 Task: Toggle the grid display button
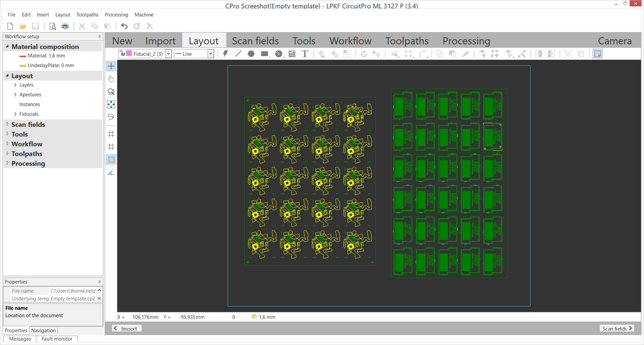[x=111, y=134]
